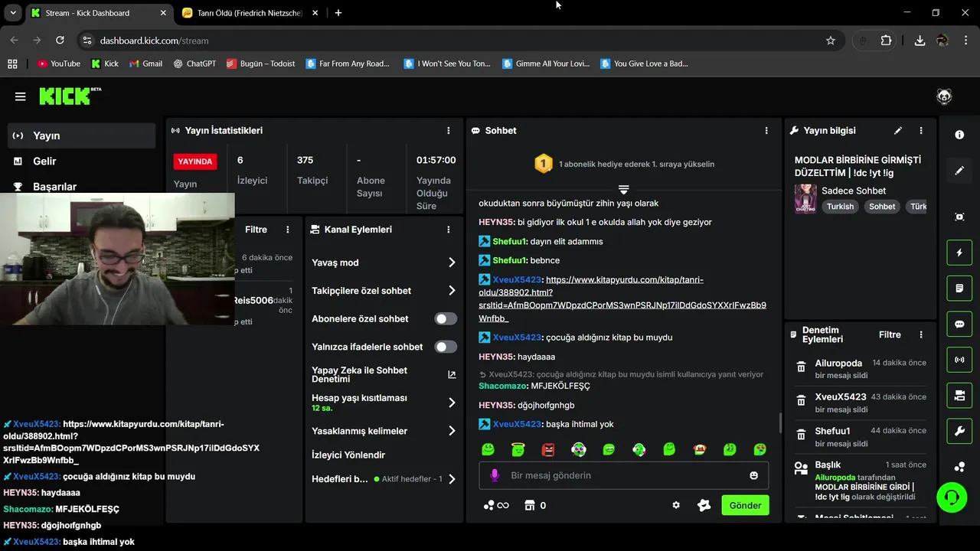Image resolution: width=980 pixels, height=551 pixels.
Task: Switch to Tanrı Öldü browser tab
Action: [x=250, y=13]
